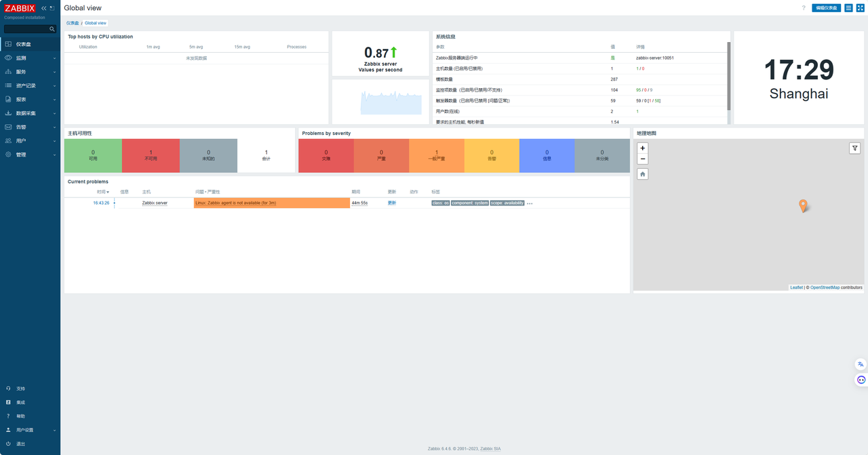The image size is (868, 455).
Task: Expand the 服务 services menu
Action: 30,72
